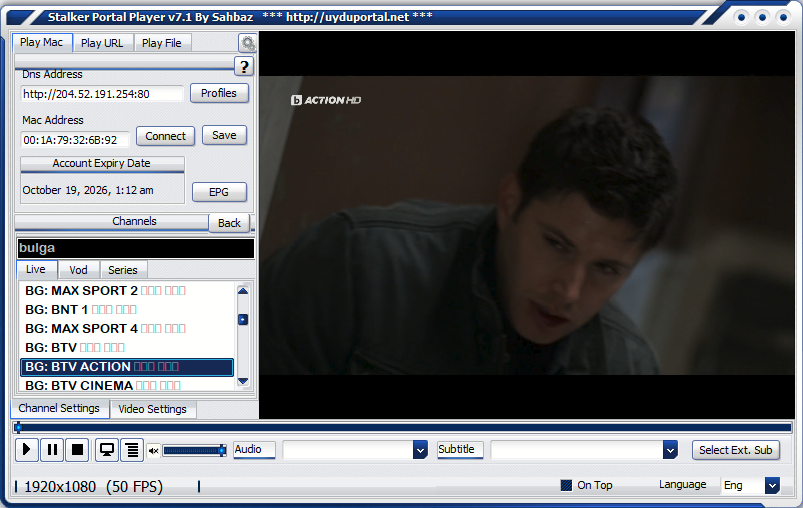The height and width of the screenshot is (508, 803).
Task: Click the Account Expiry Date header
Action: 102,164
